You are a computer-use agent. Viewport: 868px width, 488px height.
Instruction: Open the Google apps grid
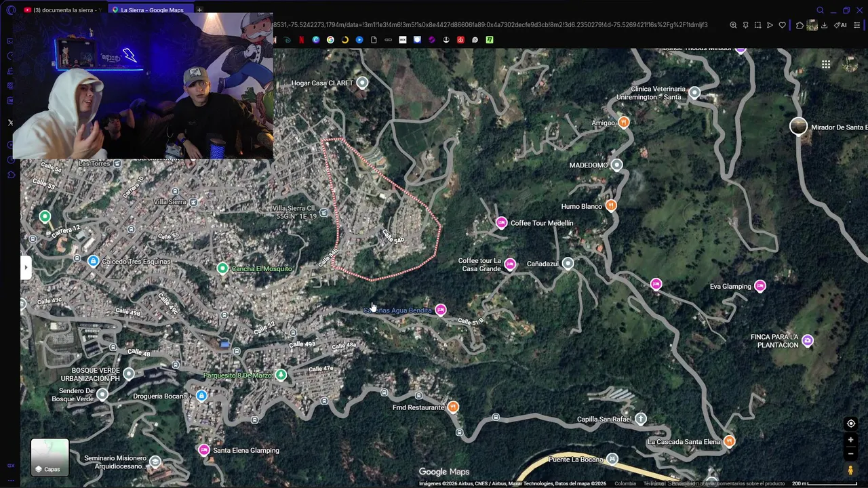click(x=826, y=64)
